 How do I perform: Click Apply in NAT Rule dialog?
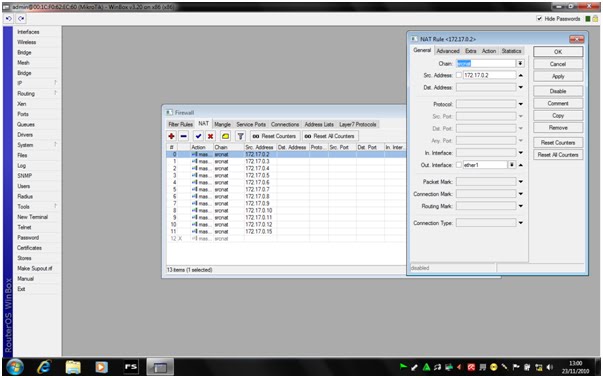558,76
